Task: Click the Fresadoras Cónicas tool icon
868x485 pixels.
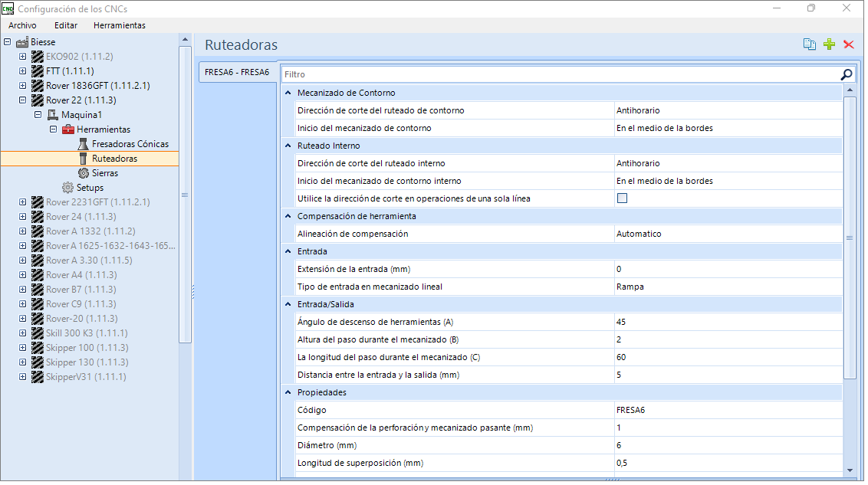Action: tap(83, 144)
